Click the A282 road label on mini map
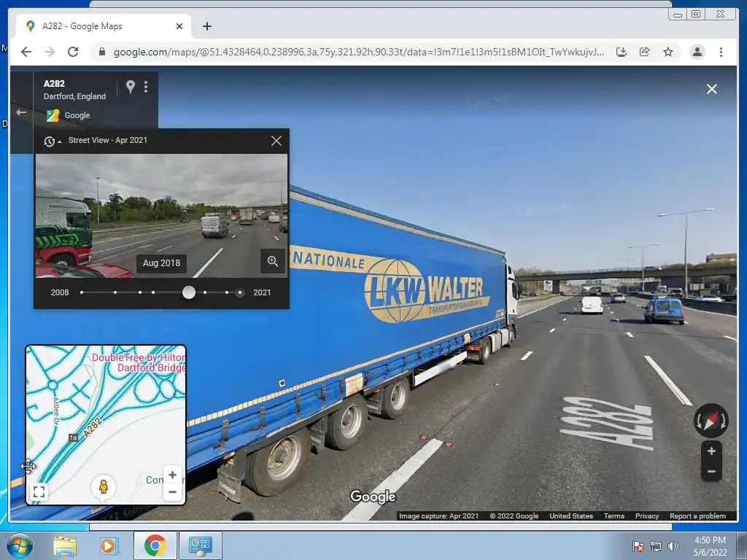 click(93, 427)
